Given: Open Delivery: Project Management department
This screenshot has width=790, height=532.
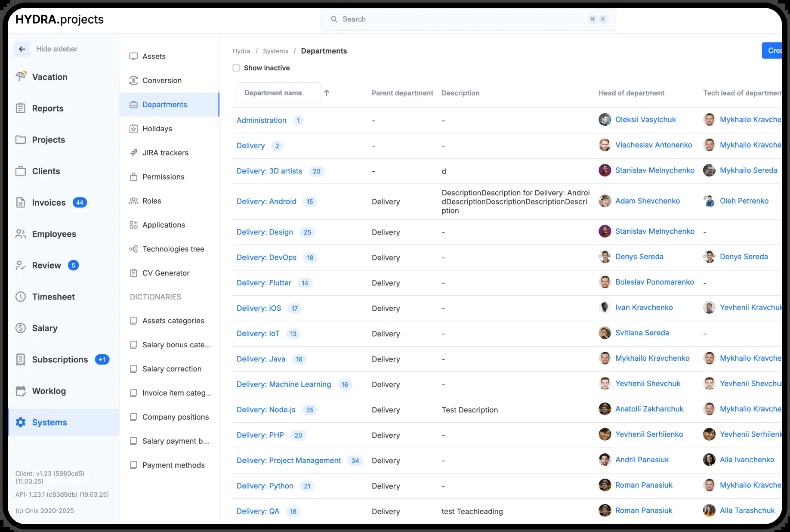Looking at the screenshot, I should pos(289,460).
